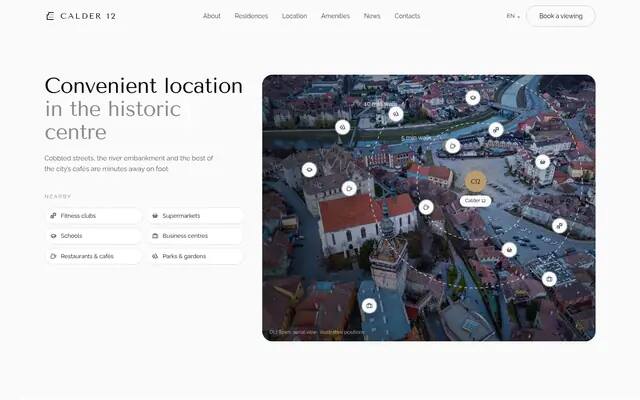Choose the Schools nearby filter

(93, 236)
